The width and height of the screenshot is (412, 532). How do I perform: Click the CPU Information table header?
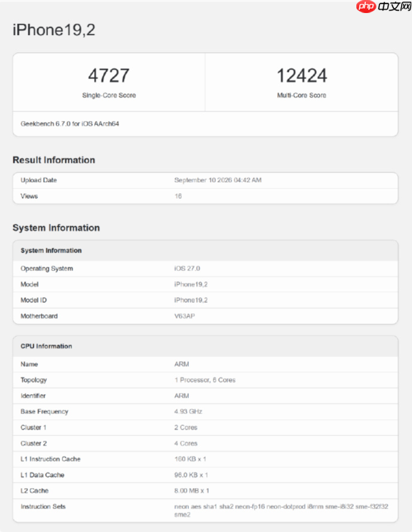click(205, 346)
